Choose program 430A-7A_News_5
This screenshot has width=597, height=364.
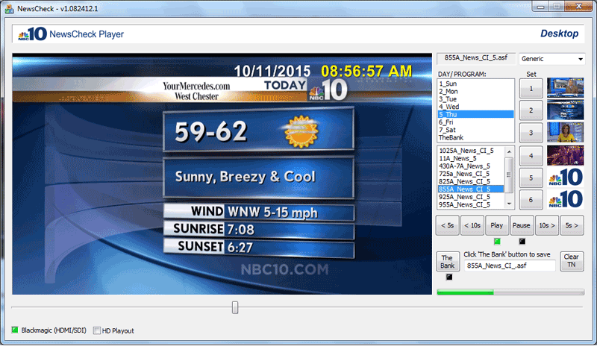471,166
